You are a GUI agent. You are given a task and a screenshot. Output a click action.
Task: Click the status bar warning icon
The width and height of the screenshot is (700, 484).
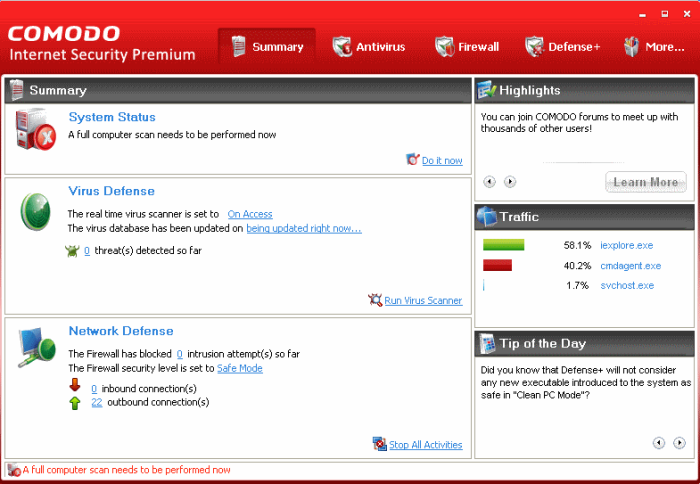coord(14,470)
